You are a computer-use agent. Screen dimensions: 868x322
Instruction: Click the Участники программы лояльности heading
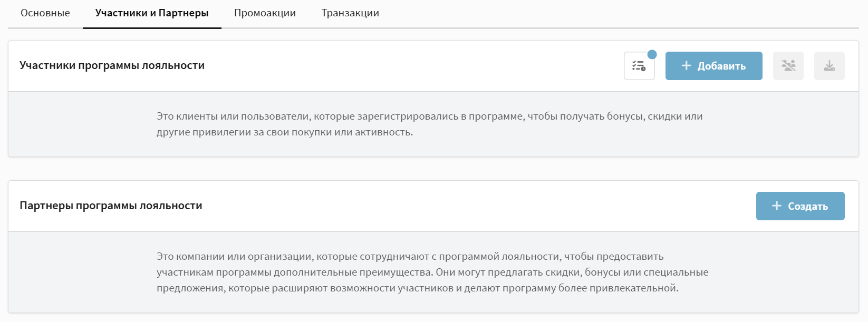coord(112,65)
